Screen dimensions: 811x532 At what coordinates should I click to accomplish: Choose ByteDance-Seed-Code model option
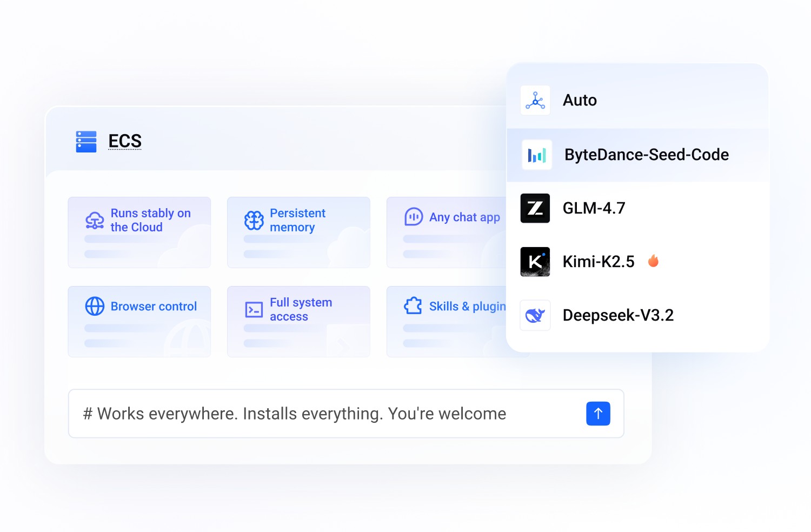[646, 155]
